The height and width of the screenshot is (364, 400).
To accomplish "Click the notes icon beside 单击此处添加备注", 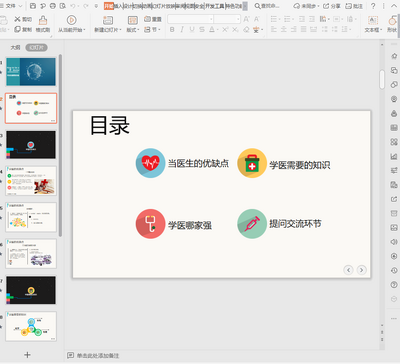I will tap(70, 355).
